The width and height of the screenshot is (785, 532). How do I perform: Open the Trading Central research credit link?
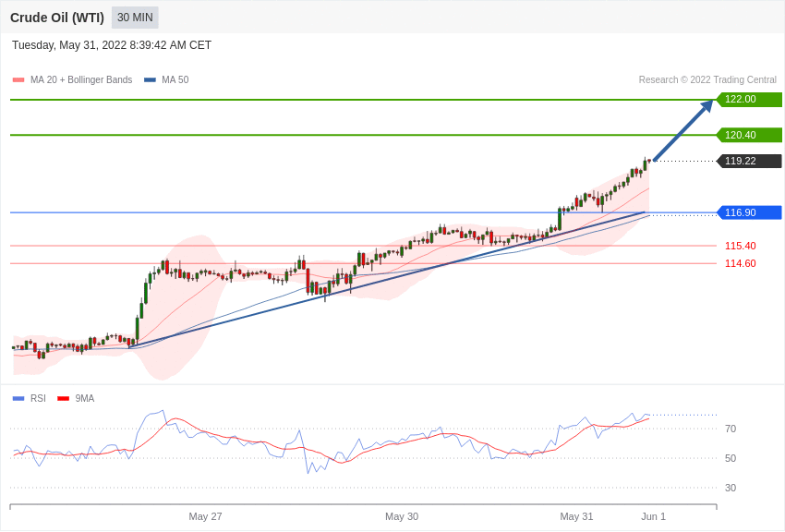707,80
